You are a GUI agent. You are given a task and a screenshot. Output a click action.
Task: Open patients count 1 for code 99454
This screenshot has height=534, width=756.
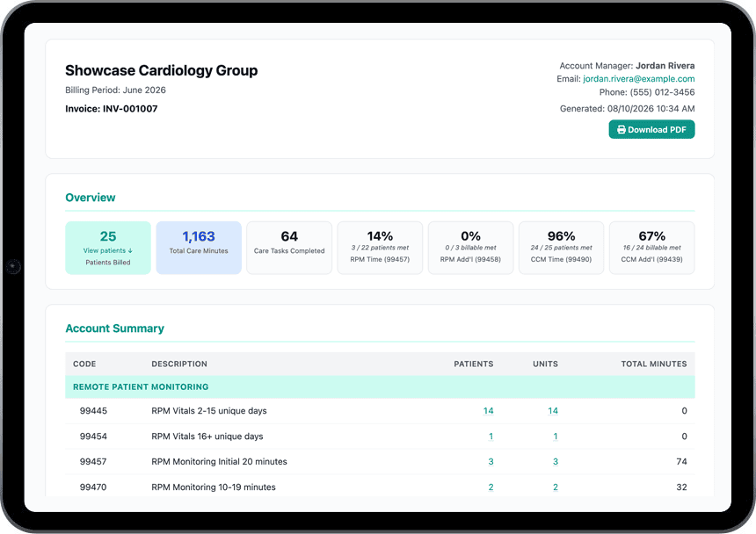491,437
